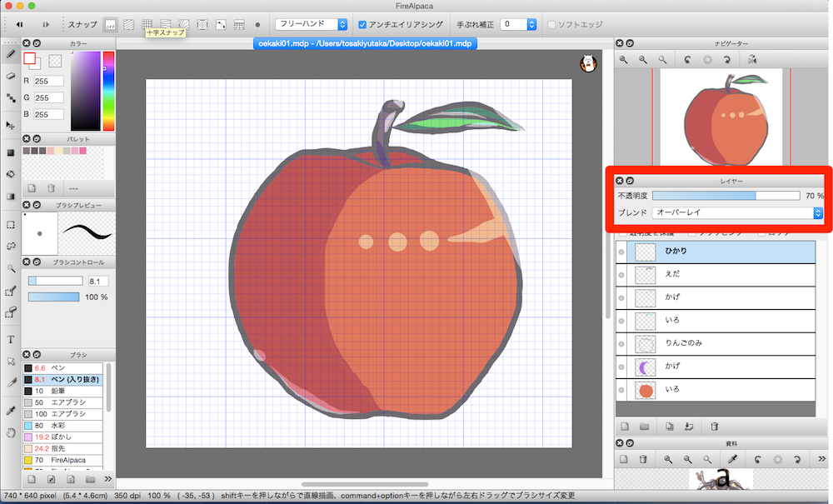Adjust the 不透明度 layer opacity slider
Image resolution: width=833 pixels, height=504 pixels.
[726, 196]
